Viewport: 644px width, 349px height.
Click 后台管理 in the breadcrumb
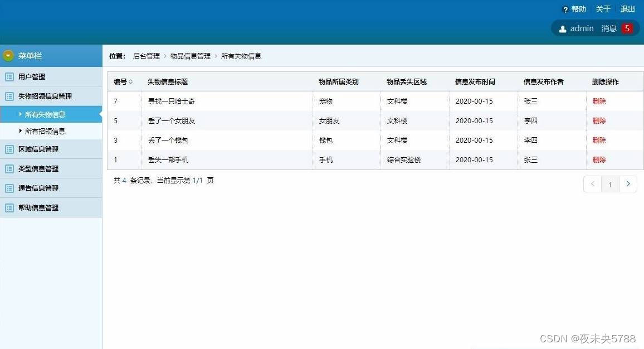coord(146,56)
